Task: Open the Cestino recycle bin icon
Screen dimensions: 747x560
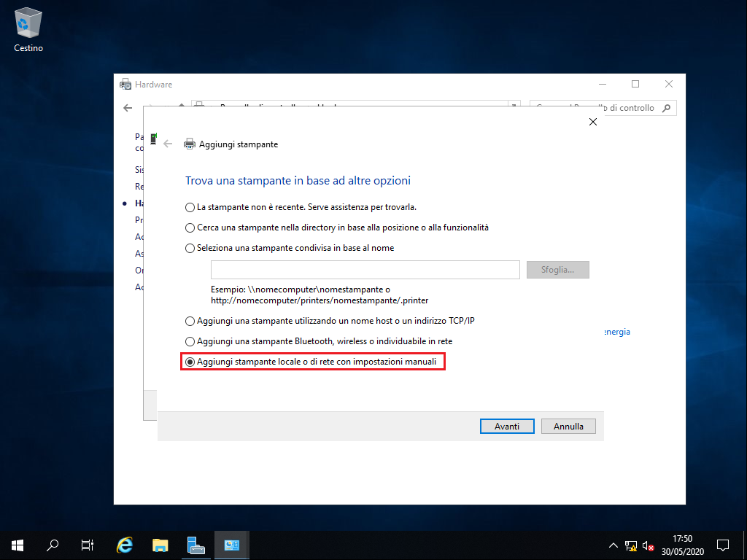Action: [x=28, y=29]
